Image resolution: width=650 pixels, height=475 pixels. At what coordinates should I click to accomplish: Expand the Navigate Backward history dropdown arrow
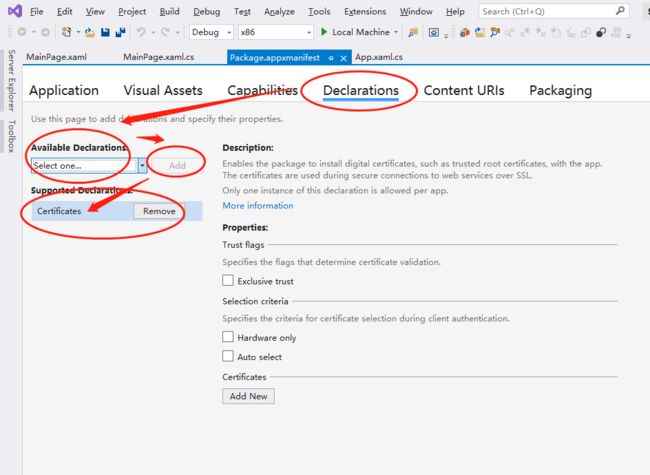34,32
